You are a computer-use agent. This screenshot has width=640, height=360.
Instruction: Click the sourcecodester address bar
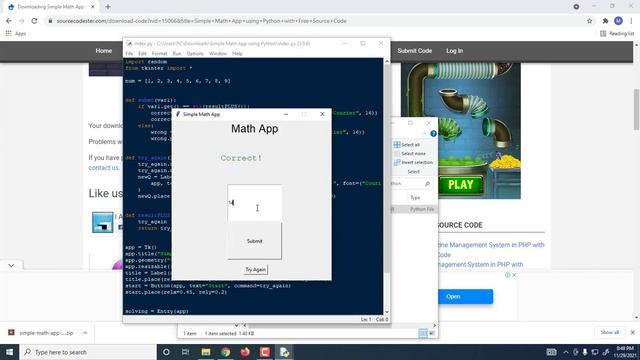[318, 21]
